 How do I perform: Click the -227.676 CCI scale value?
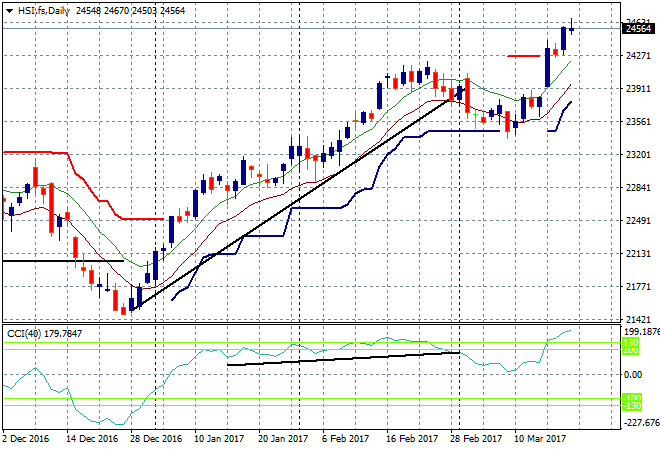coord(641,422)
